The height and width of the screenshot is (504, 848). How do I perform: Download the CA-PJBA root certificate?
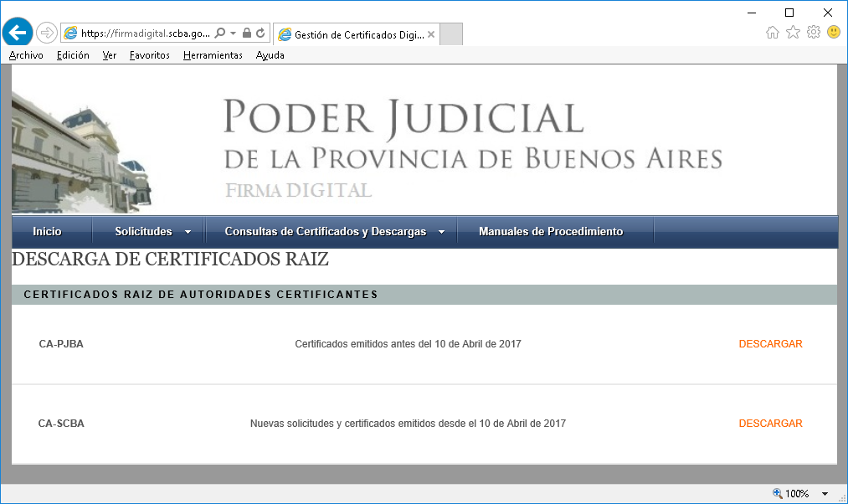(x=770, y=344)
